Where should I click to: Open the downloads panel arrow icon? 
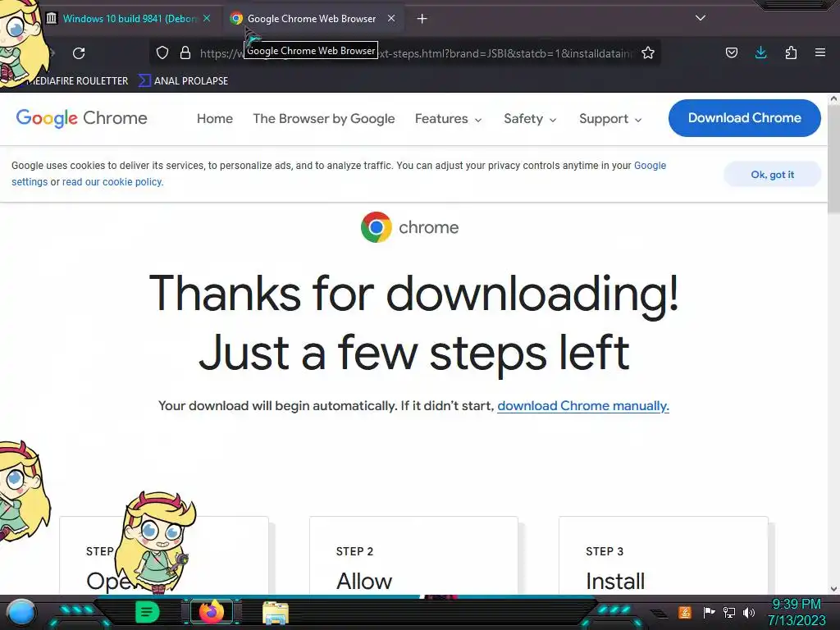760,52
